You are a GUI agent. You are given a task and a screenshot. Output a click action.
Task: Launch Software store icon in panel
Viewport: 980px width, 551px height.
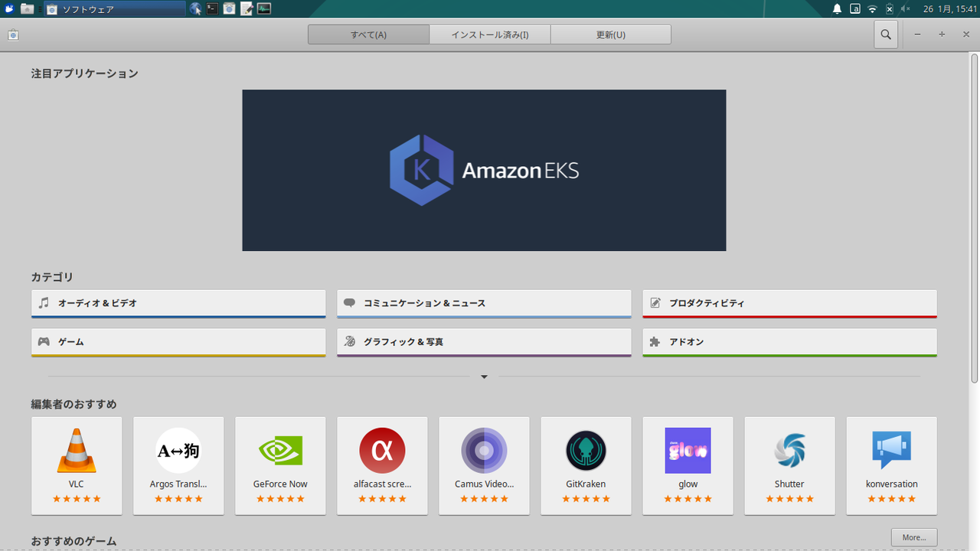coord(230,8)
